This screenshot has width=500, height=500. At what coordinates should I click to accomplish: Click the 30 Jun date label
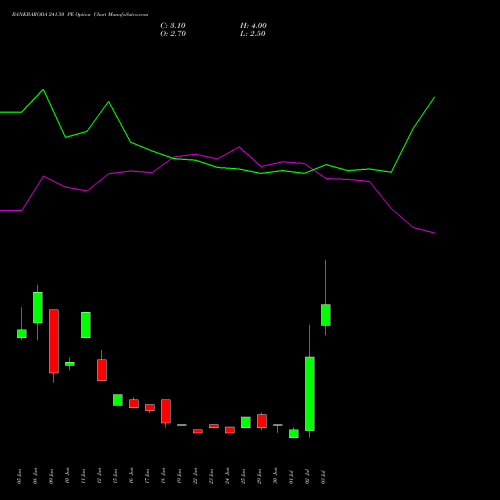pyautogui.click(x=276, y=476)
